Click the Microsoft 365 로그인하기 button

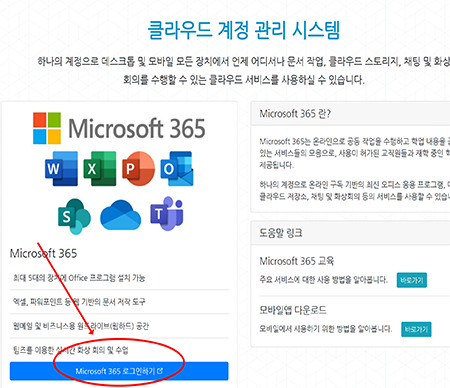pyautogui.click(x=119, y=371)
